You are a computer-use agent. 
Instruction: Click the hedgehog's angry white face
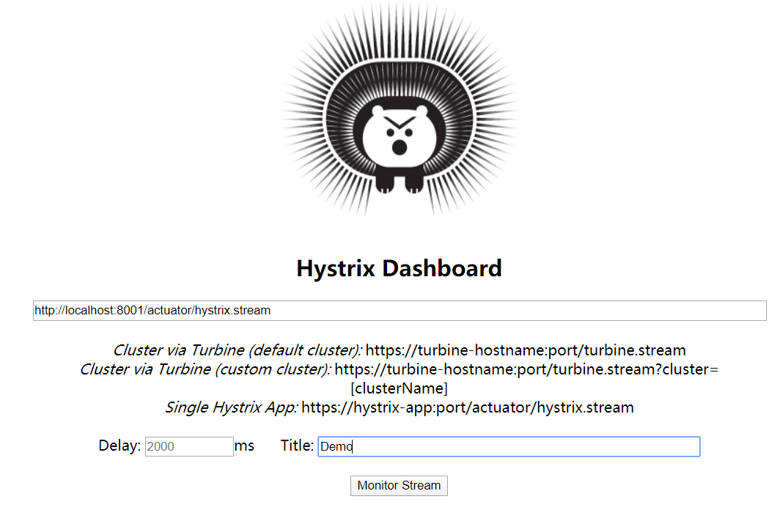(400, 136)
